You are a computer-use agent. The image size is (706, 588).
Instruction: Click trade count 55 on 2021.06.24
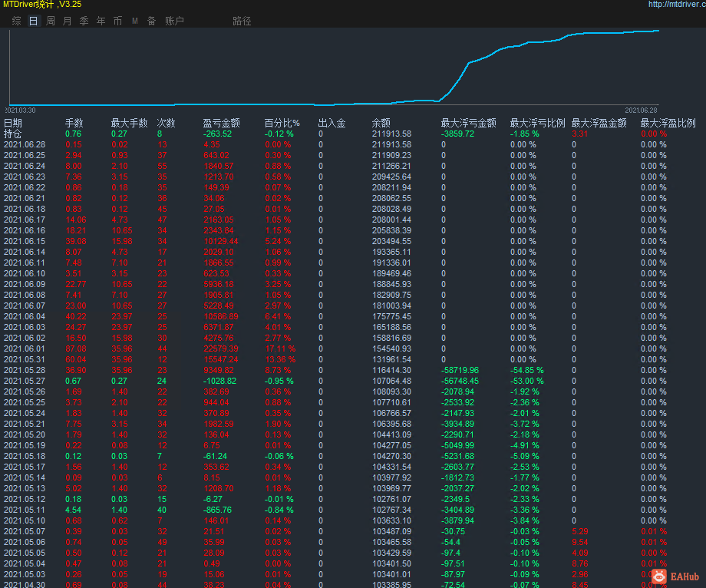click(162, 166)
